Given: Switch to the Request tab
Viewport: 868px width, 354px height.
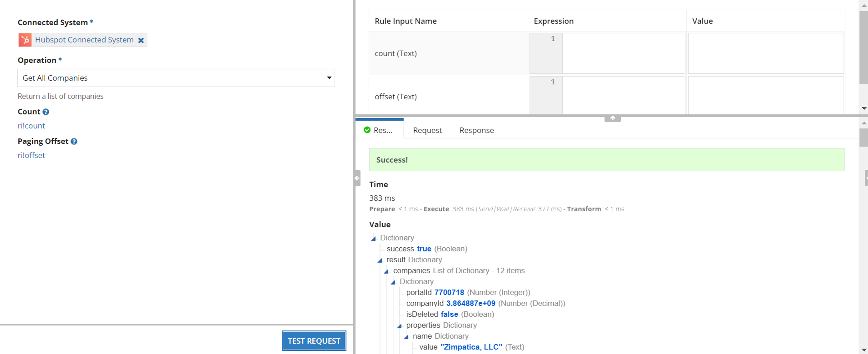Looking at the screenshot, I should (x=427, y=130).
